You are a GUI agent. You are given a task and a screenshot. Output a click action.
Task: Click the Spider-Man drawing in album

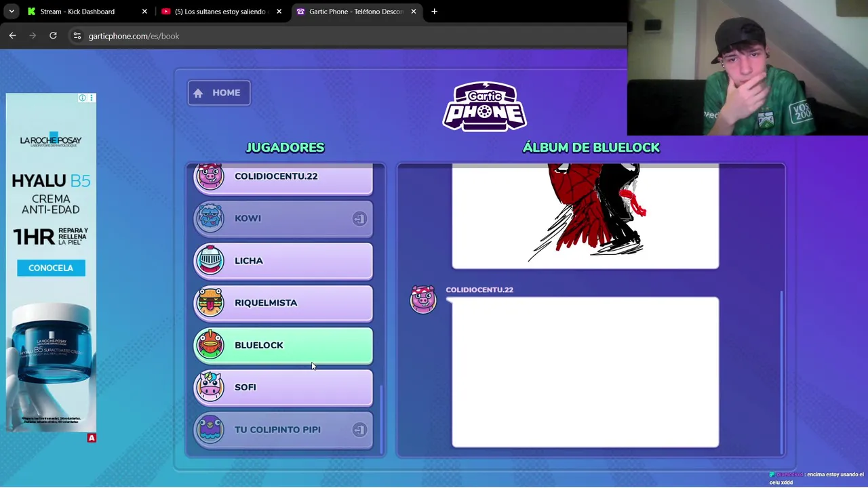click(585, 216)
